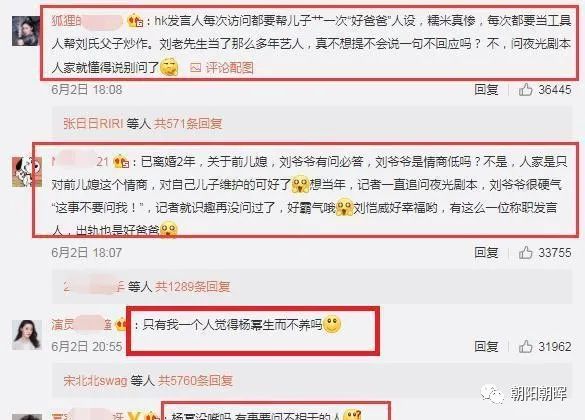Viewport: 585px width, 420px height.
Task: Reply to the 6月2日 20:55 comment
Action: point(486,346)
